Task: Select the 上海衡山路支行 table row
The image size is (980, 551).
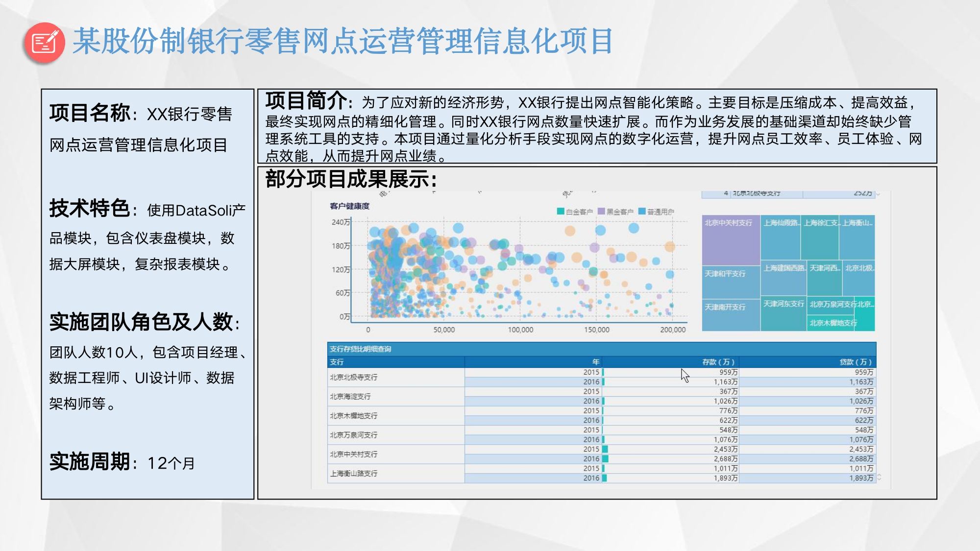Action: (x=354, y=474)
